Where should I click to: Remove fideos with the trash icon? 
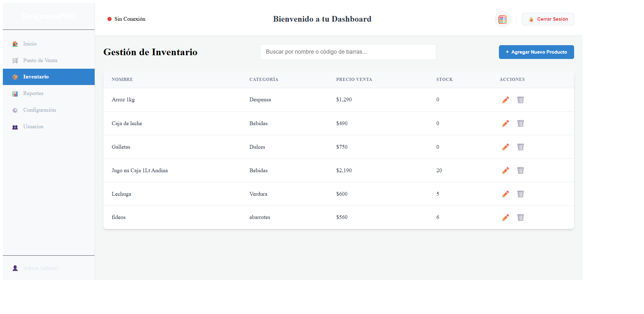point(521,217)
